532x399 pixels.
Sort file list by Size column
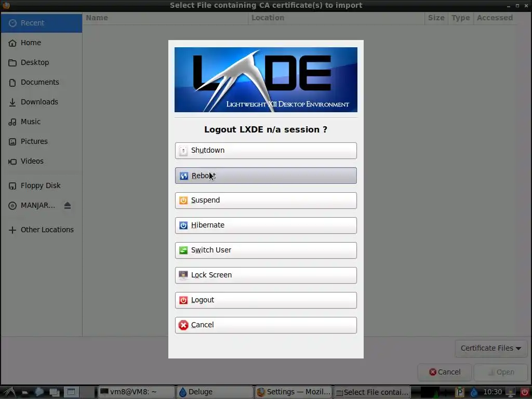[436, 18]
